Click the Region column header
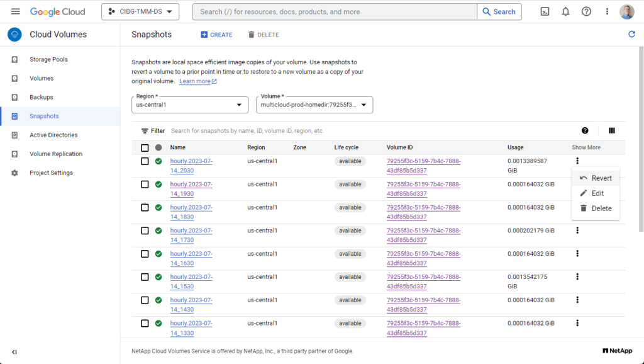Image resolution: width=644 pixels, height=364 pixels. (256, 147)
